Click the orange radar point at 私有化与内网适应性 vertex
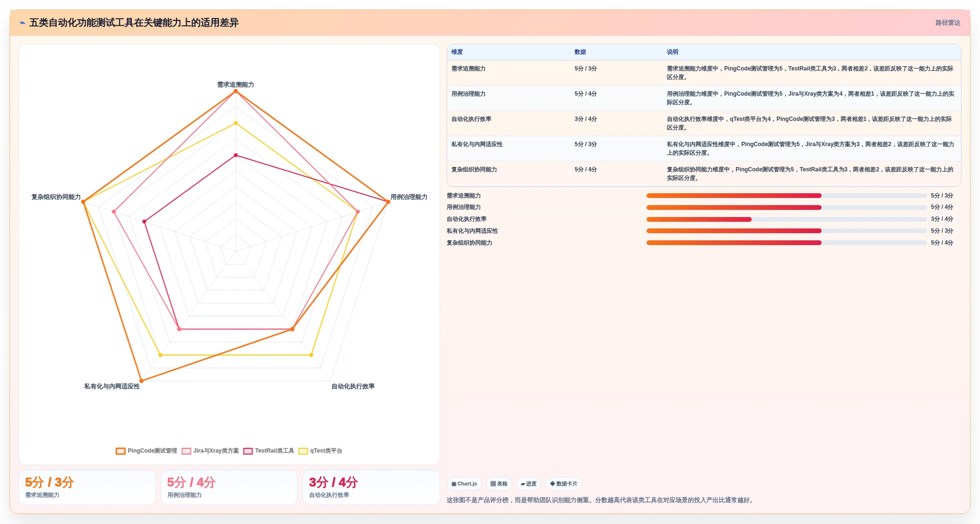Screen dimensions: 980x524 [141, 381]
